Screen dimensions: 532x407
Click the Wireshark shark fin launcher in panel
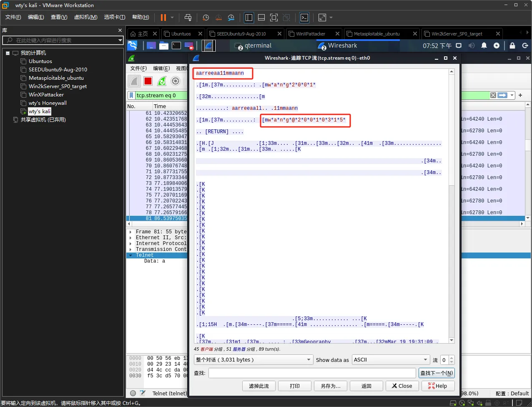pos(208,46)
